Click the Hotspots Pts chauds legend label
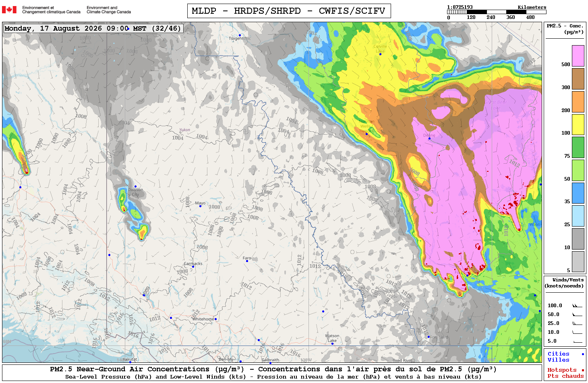 [x=565, y=373]
